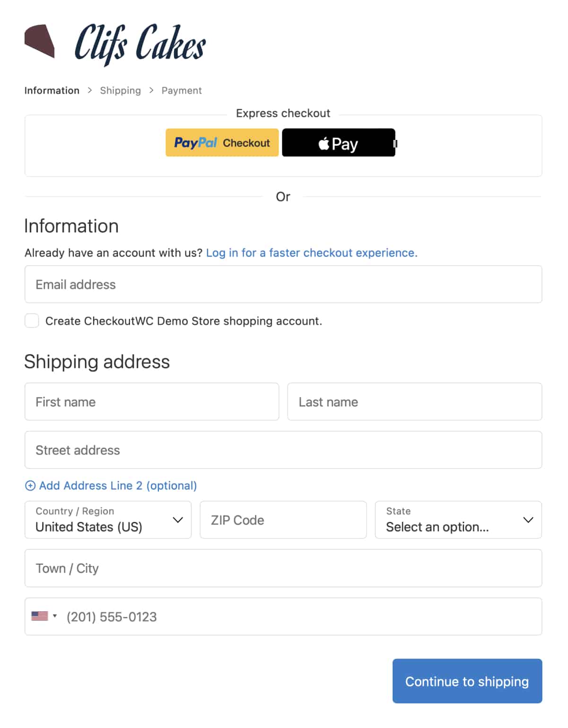568x728 pixels.
Task: Tick the Create shopping account checkbox
Action: pos(32,321)
